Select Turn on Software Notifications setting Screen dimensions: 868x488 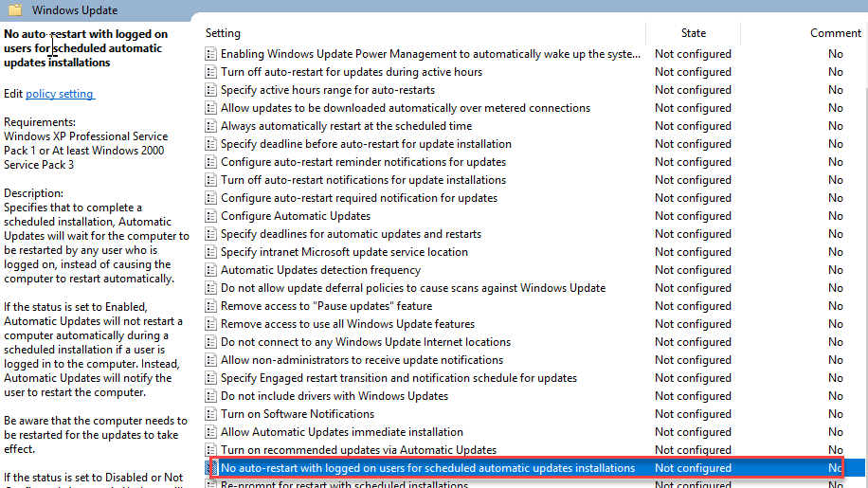pyautogui.click(x=298, y=413)
